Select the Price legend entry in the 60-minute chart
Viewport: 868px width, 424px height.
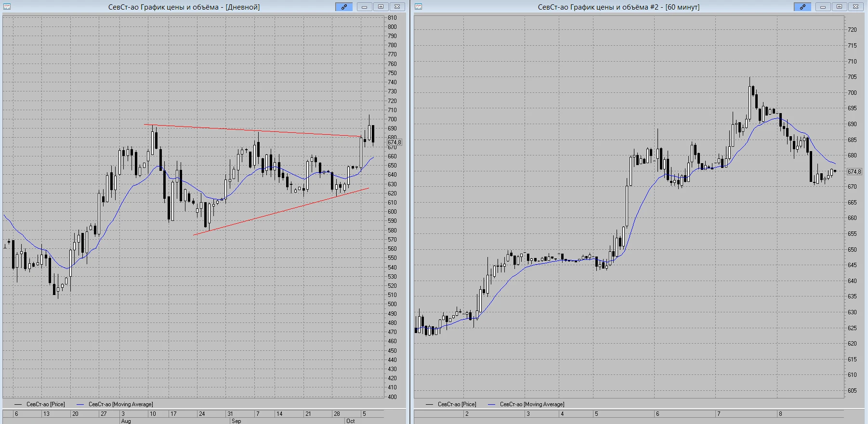coord(451,404)
